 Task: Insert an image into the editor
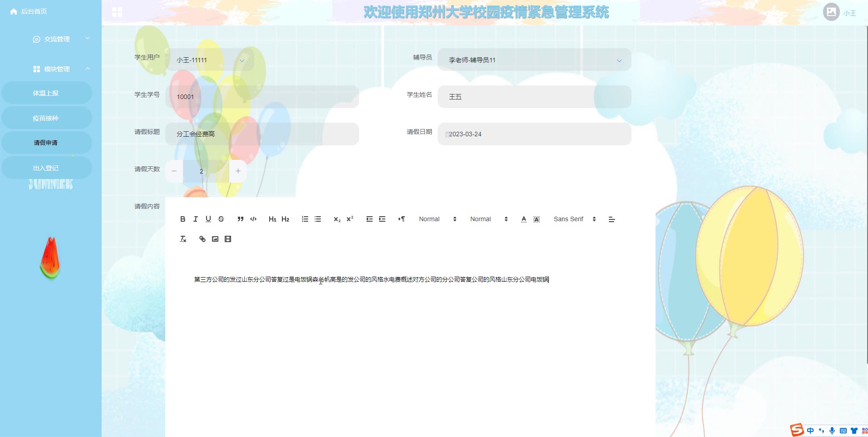coord(215,239)
